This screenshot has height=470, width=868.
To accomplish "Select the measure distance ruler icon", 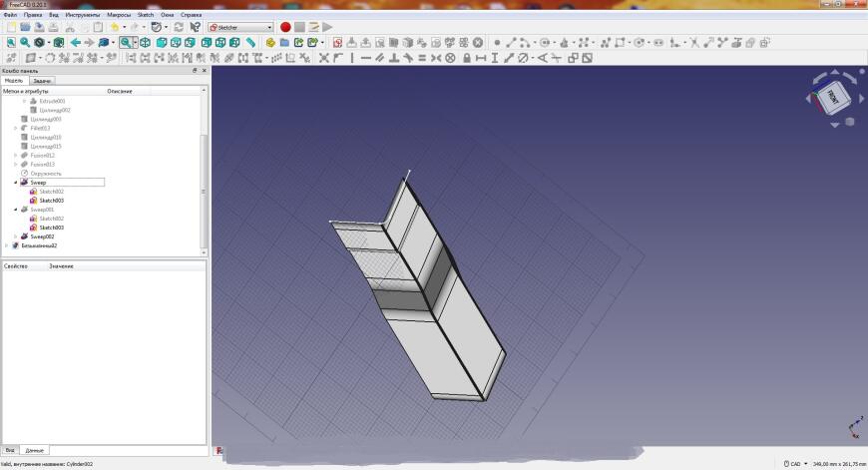I will point(250,43).
